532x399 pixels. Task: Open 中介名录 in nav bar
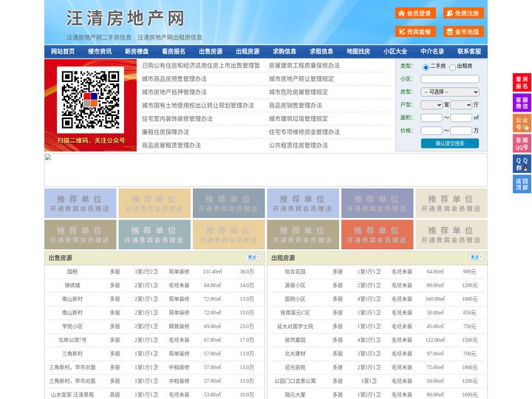[432, 52]
